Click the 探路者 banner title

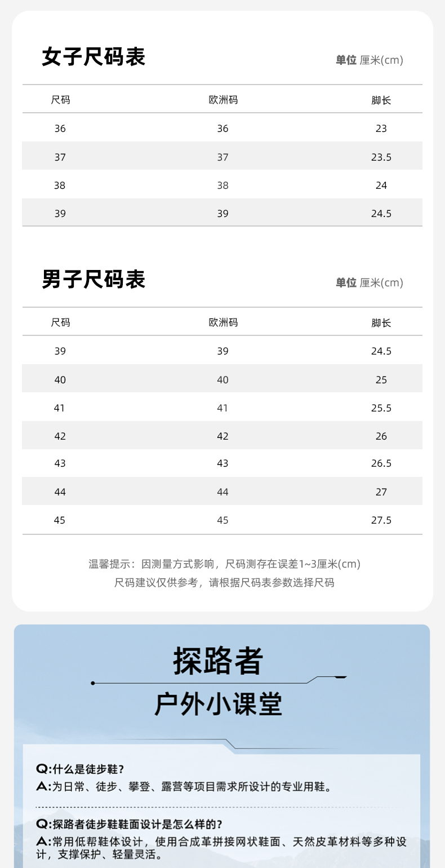(218, 661)
